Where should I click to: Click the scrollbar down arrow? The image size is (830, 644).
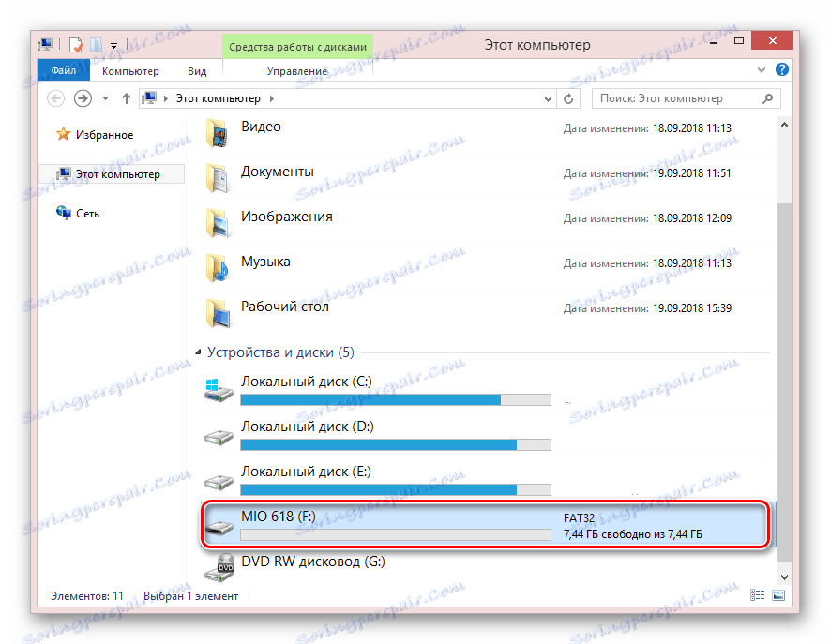pyautogui.click(x=784, y=577)
